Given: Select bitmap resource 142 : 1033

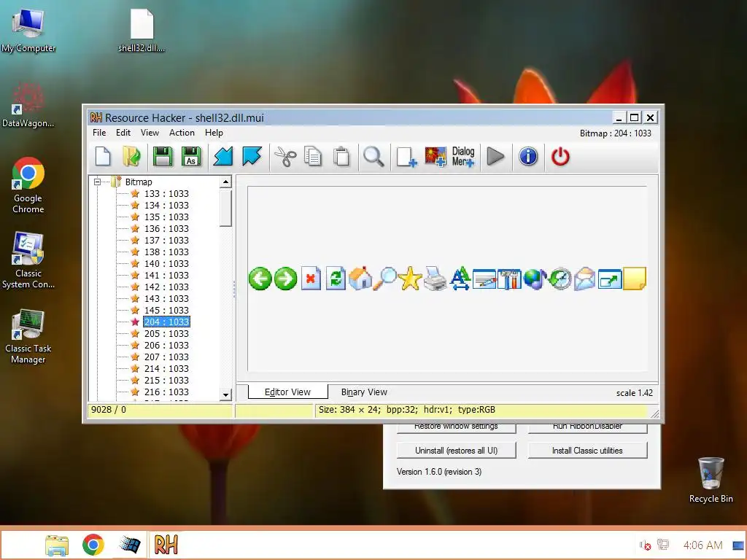Looking at the screenshot, I should [x=166, y=287].
